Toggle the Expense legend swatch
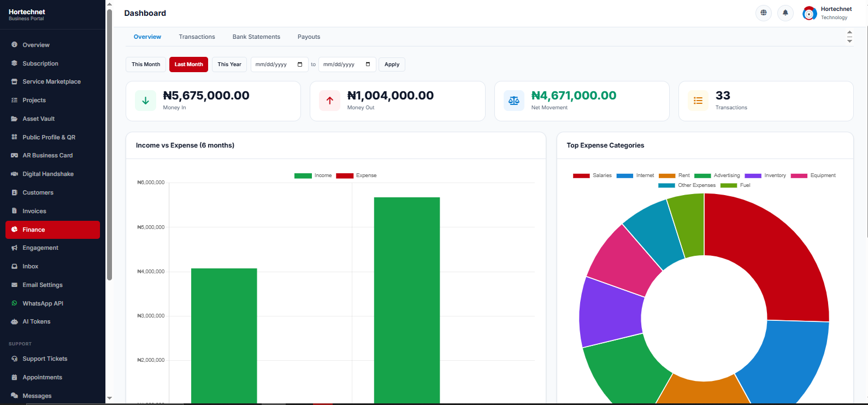Viewport: 868px width, 405px height. tap(345, 175)
